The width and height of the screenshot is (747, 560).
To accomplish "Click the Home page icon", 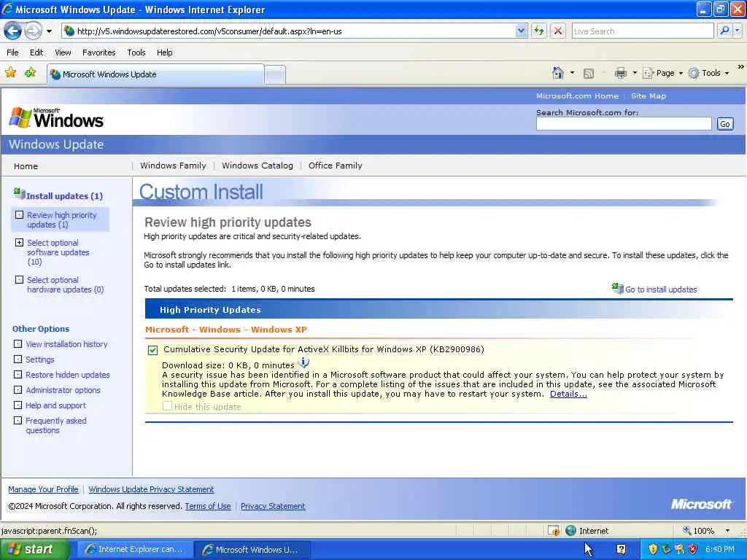I will [558, 73].
